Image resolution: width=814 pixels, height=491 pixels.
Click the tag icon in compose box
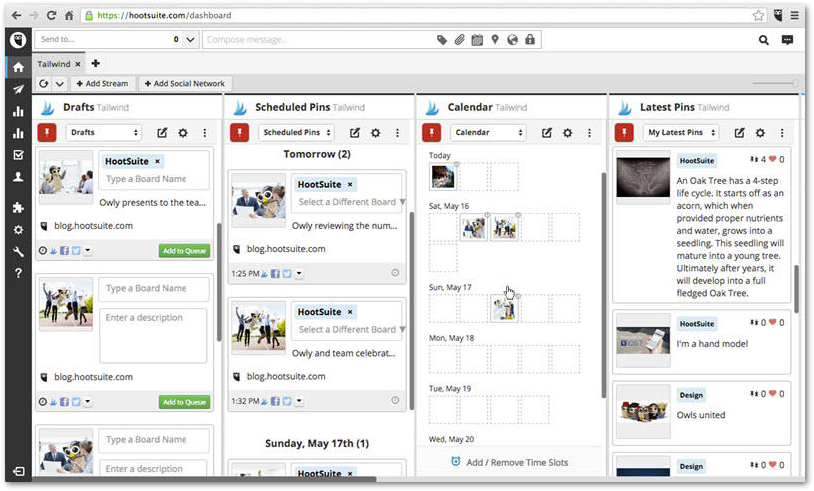(442, 39)
